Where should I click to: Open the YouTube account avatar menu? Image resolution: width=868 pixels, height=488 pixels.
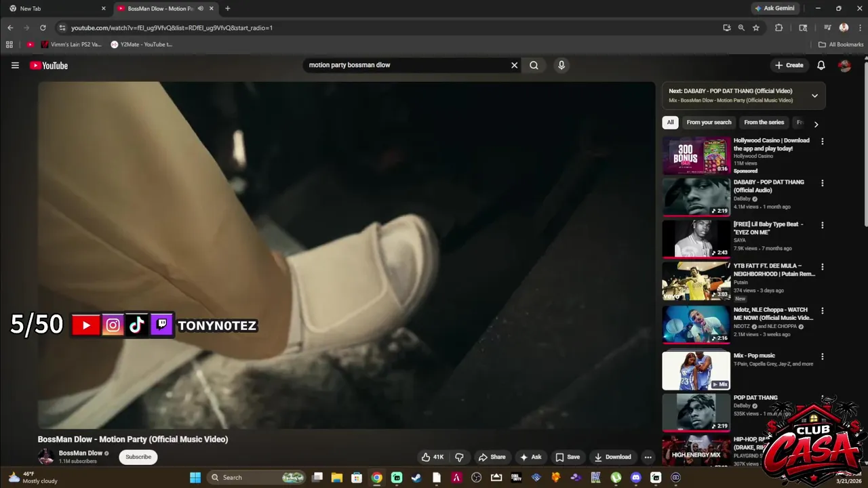844,65
